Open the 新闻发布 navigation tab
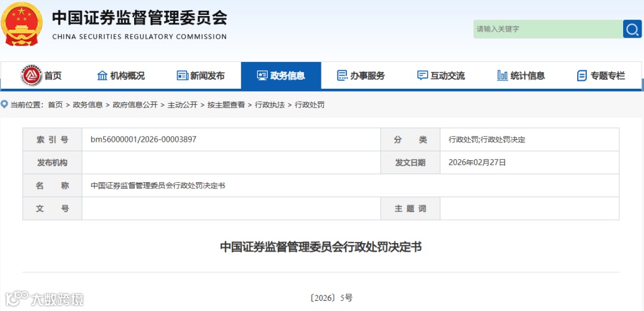The image size is (644, 311). pos(201,76)
